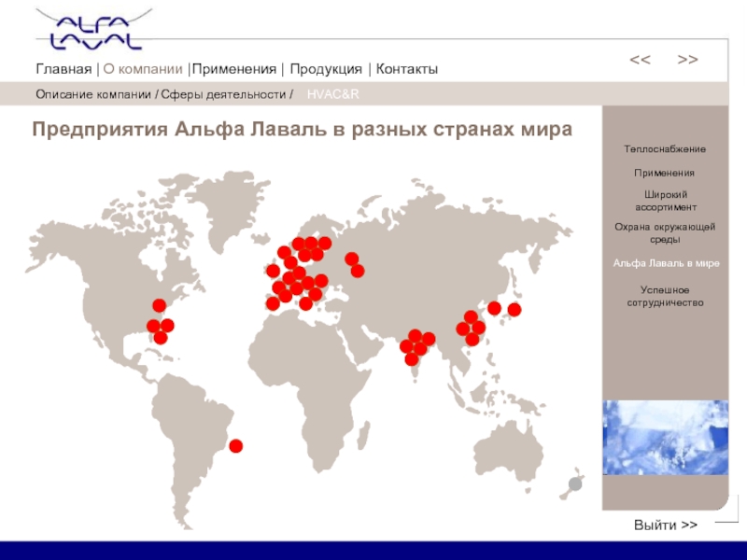Go to previous slide with << arrow

tap(640, 60)
